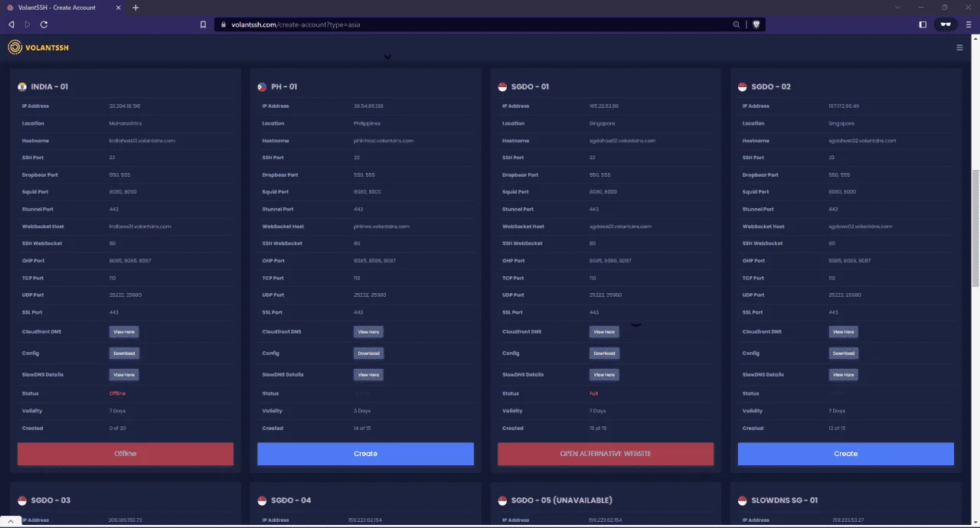Click the VolantSSH logo
This screenshot has width=980, height=528.
coord(38,47)
